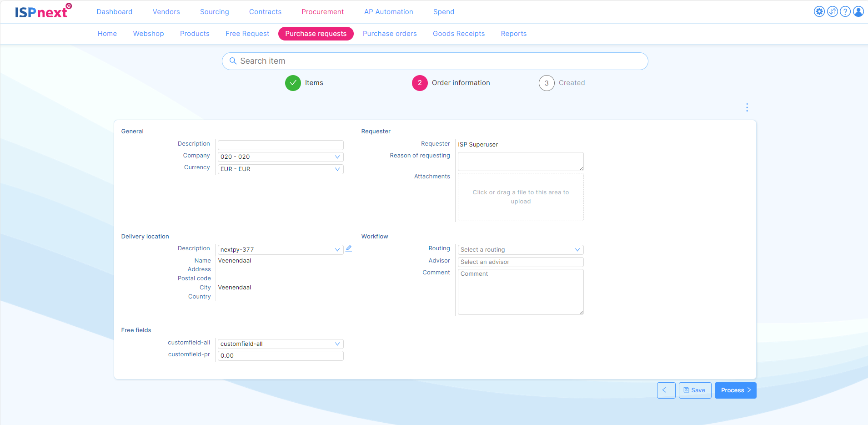Switch to the Purchase orders tab
The width and height of the screenshot is (868, 425).
coord(390,34)
